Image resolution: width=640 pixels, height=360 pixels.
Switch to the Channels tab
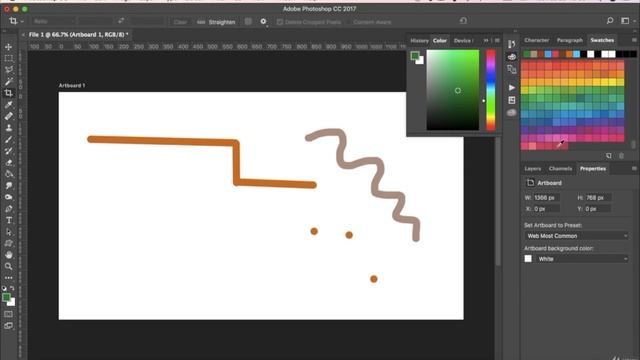(560, 169)
